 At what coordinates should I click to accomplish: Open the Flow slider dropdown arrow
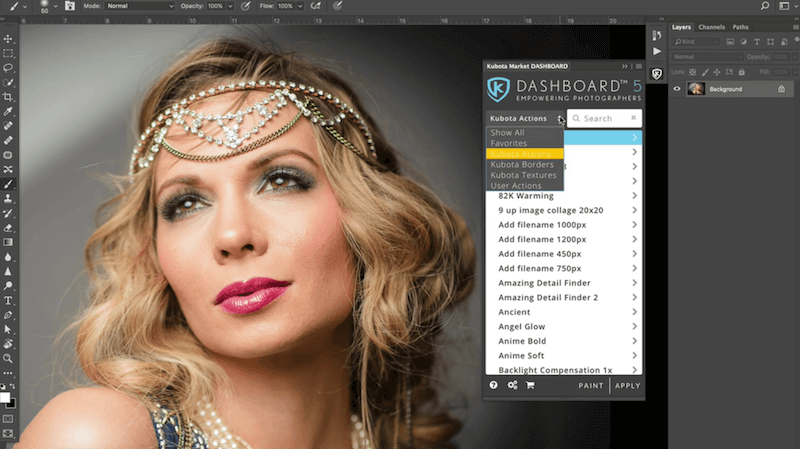(300, 6)
